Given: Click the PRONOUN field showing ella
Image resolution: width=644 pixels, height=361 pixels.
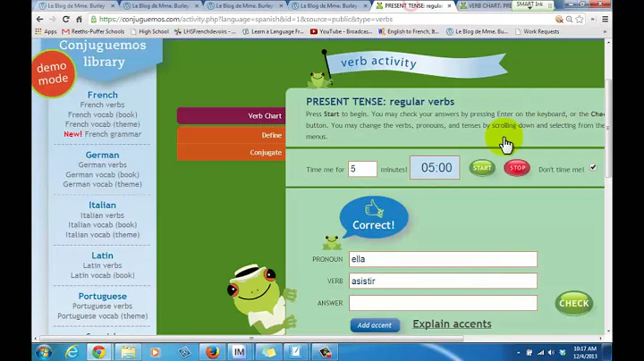Looking at the screenshot, I should point(443,259).
